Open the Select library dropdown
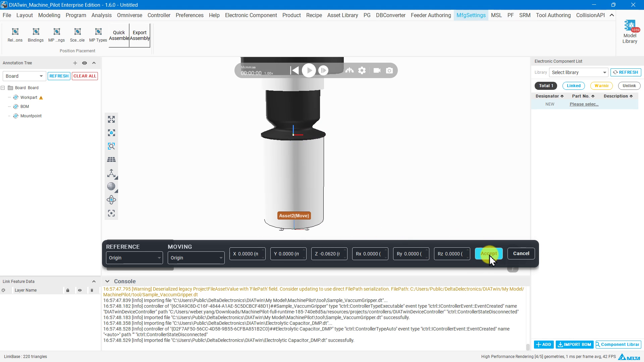The width and height of the screenshot is (644, 362). coord(579,72)
